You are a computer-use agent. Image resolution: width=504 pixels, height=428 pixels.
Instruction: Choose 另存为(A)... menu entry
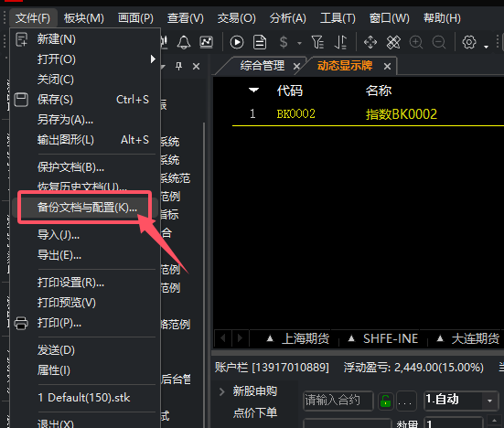pos(85,120)
